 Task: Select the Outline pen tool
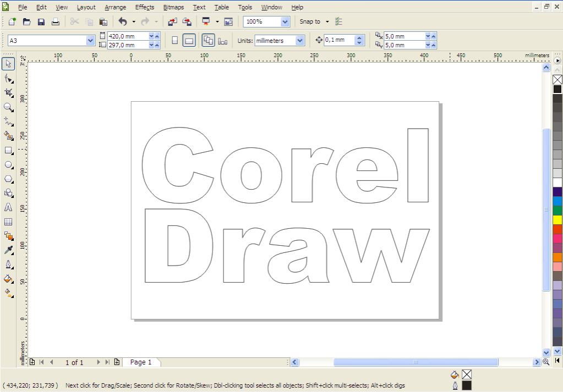pos(8,264)
